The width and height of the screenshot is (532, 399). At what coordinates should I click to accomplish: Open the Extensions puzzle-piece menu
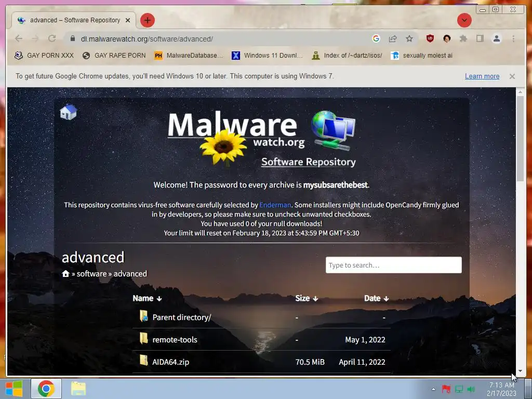click(463, 38)
